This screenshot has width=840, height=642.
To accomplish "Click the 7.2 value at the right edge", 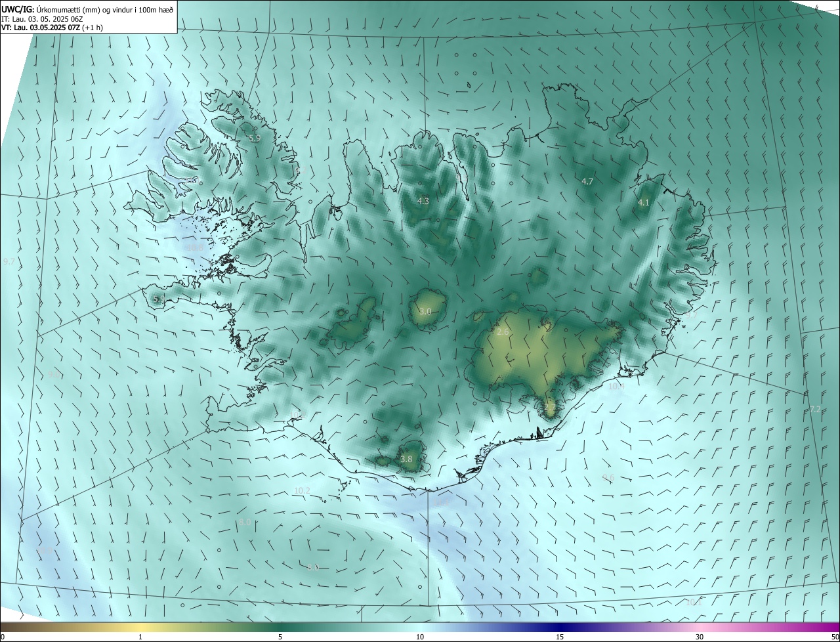I will (x=815, y=409).
